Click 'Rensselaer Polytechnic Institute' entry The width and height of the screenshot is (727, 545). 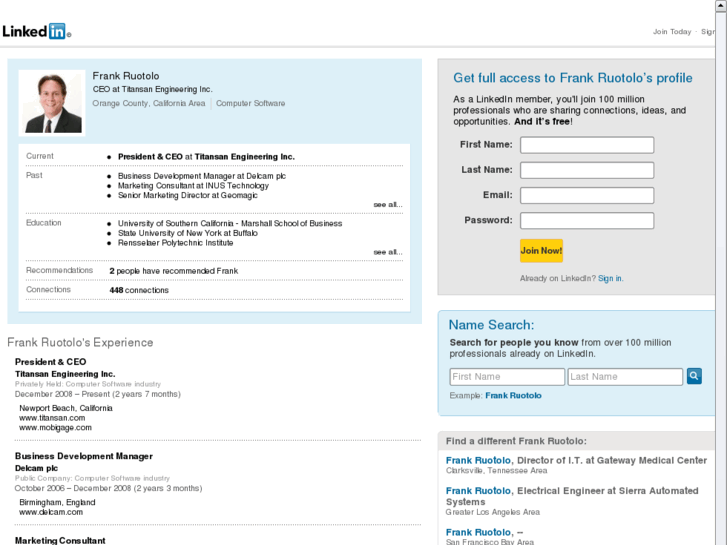coord(175,243)
